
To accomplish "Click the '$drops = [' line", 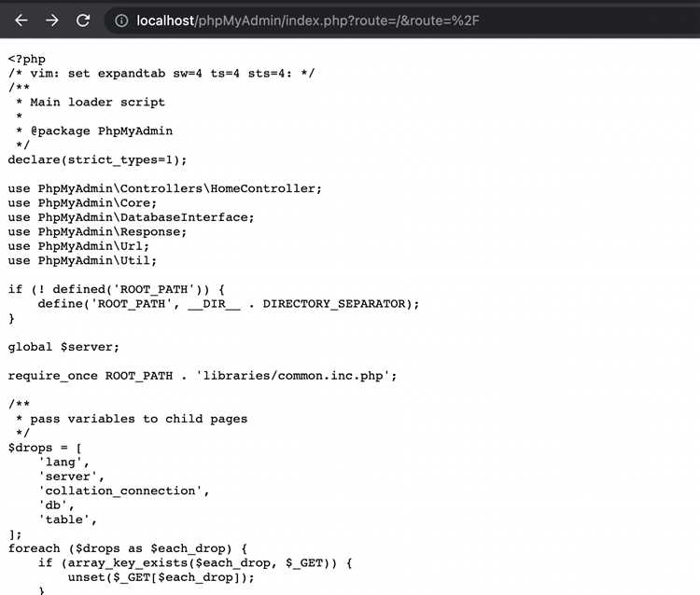I will pos(45,448).
